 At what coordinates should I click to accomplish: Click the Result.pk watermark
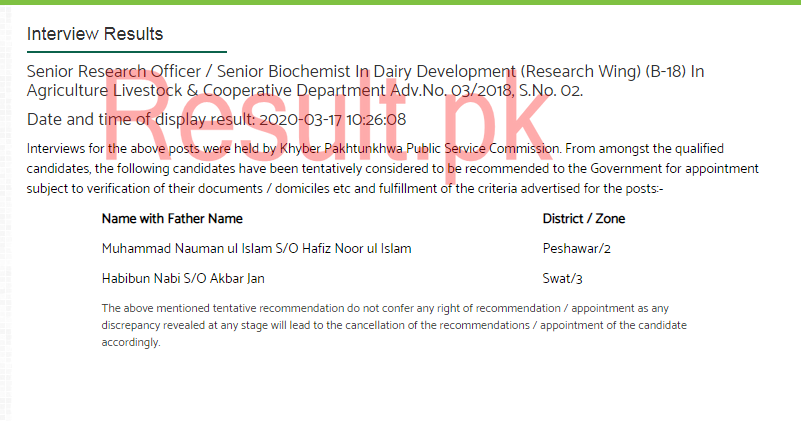click(x=327, y=120)
